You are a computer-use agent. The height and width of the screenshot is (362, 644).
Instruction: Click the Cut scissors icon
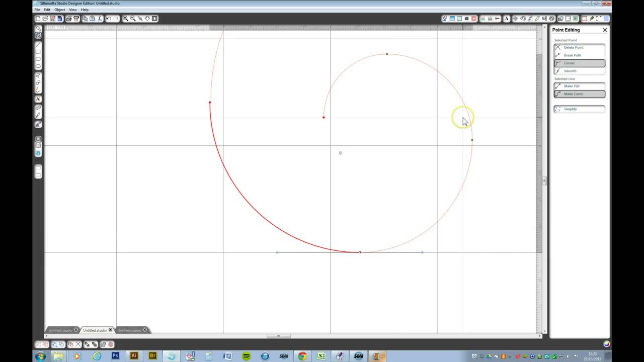point(100,19)
